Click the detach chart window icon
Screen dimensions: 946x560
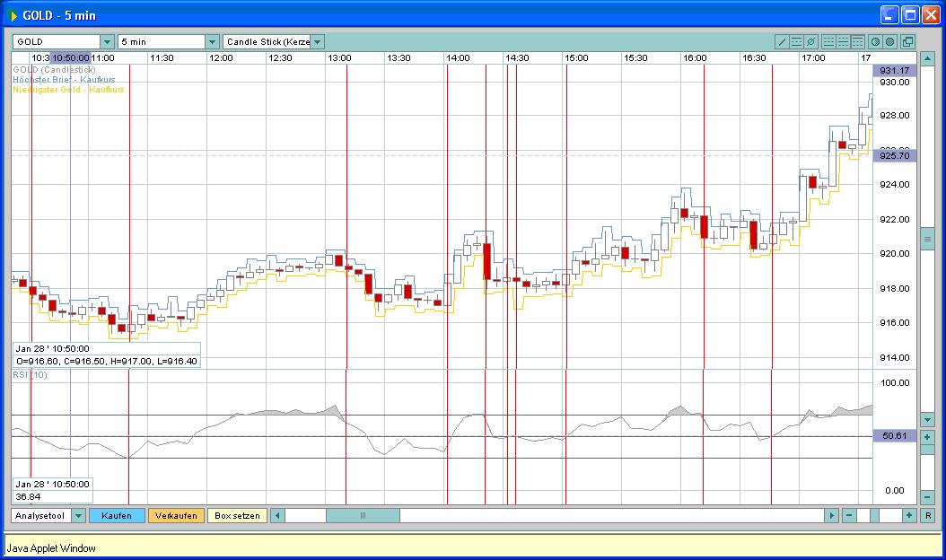pos(907,41)
